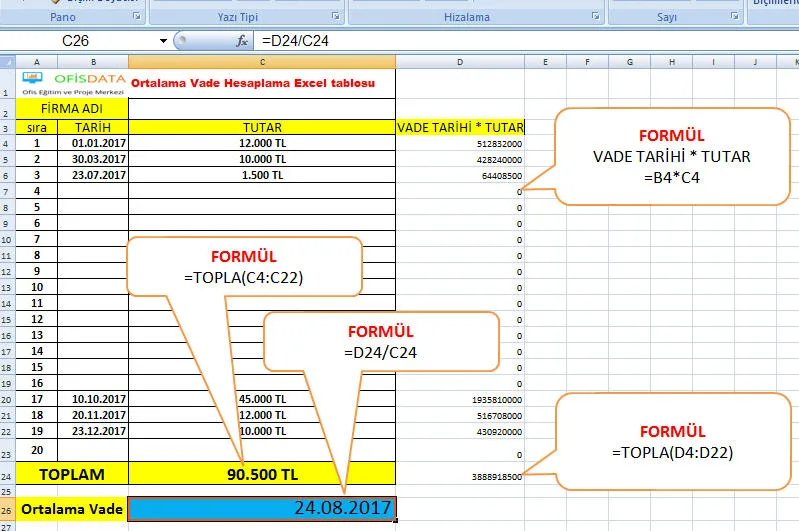This screenshot has width=799, height=531.
Task: Click the cell containing 01.01.2017
Action: [x=94, y=143]
